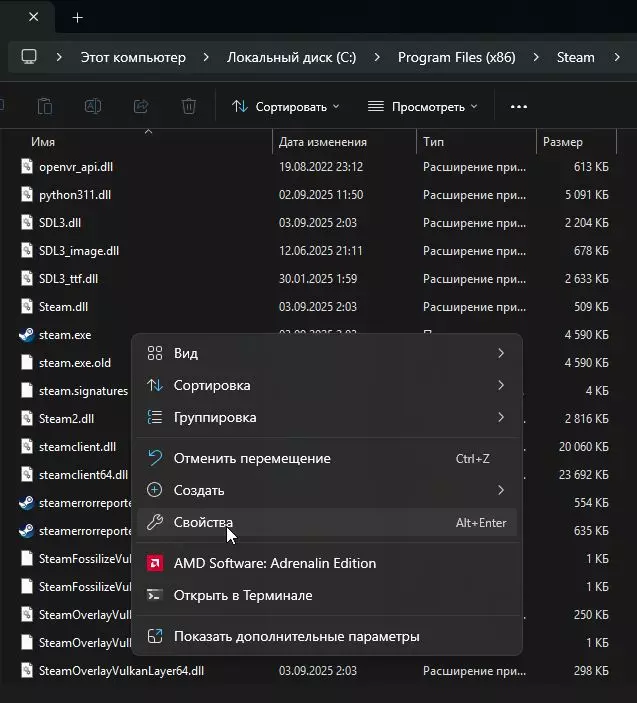This screenshot has width=637, height=703.
Task: Click Отменить перемещение in the context menu
Action: (252, 458)
